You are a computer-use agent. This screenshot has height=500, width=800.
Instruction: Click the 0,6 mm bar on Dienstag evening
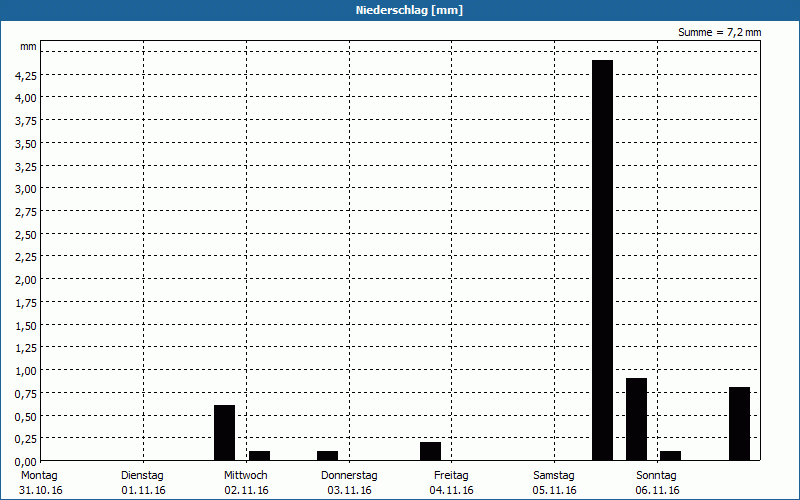(x=224, y=433)
